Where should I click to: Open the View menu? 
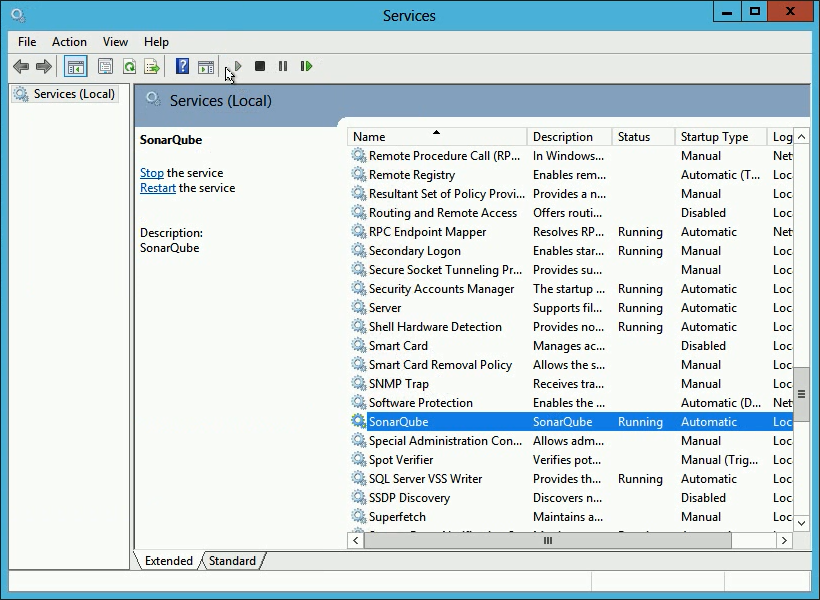pos(115,42)
